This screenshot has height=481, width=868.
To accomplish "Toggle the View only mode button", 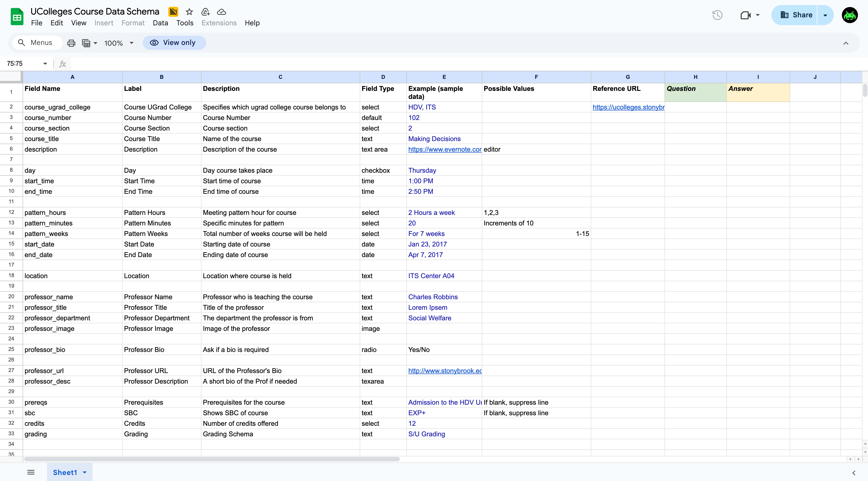I will pyautogui.click(x=174, y=43).
